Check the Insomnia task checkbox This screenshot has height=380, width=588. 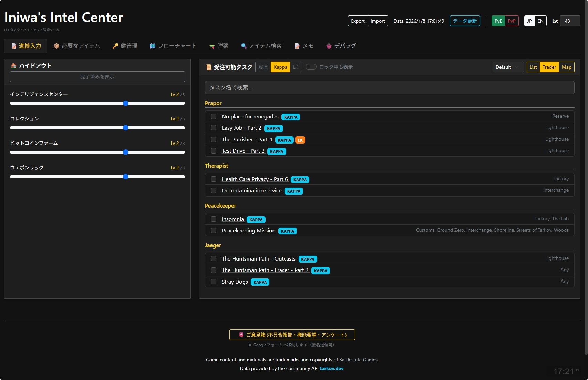point(214,219)
